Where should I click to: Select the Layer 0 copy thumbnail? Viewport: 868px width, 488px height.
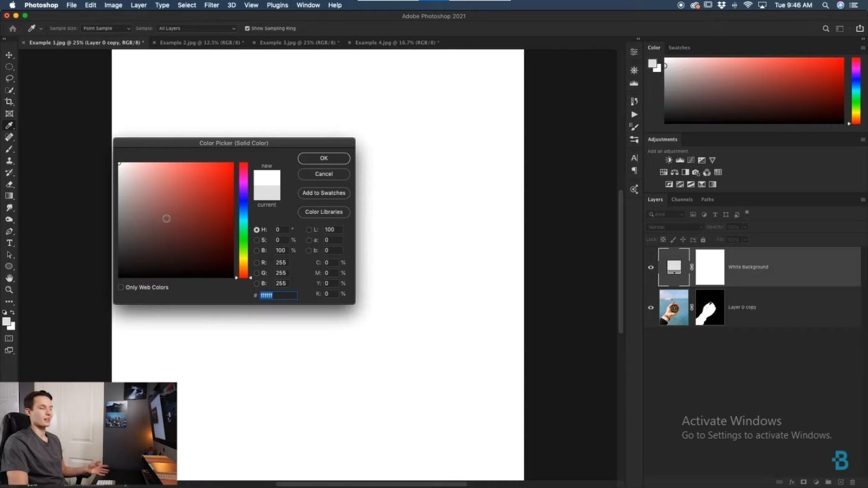674,307
